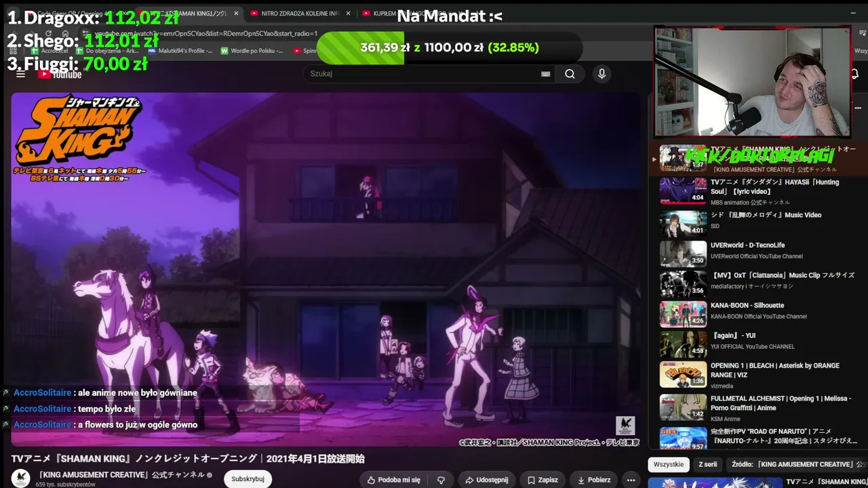Click the donation goal progress bar 361,39 zł

pos(449,47)
